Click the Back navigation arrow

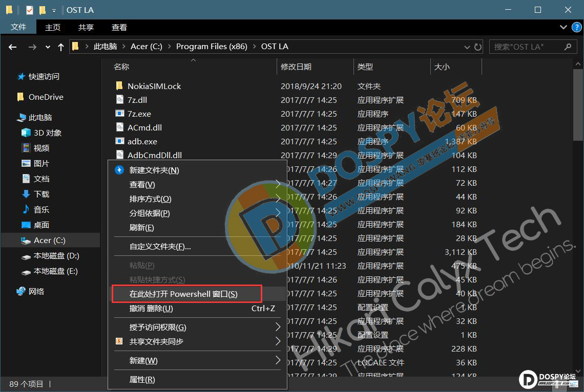click(13, 47)
